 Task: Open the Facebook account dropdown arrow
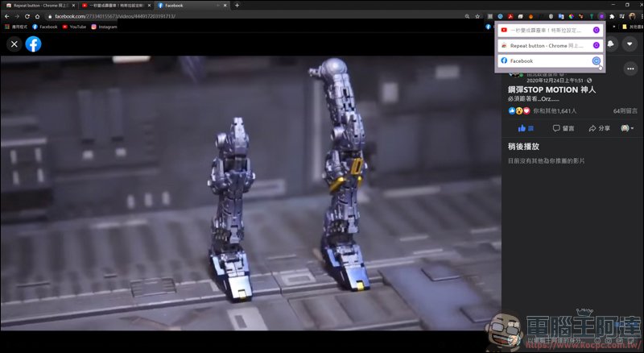[x=630, y=44]
